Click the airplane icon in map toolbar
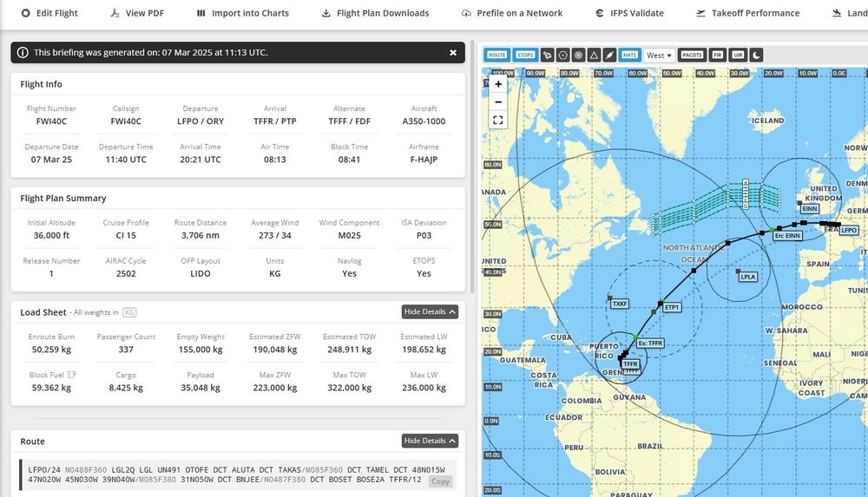The height and width of the screenshot is (497, 868). [547, 55]
